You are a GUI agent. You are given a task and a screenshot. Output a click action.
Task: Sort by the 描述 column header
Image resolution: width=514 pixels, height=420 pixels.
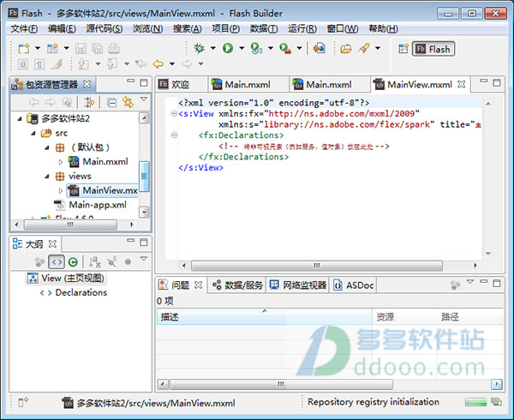click(264, 317)
